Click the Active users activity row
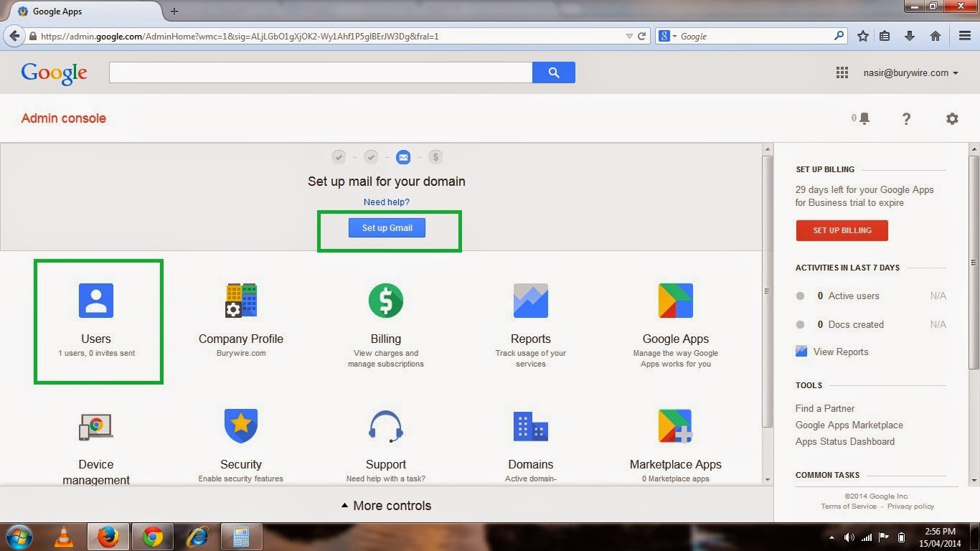Image resolution: width=980 pixels, height=551 pixels. click(x=871, y=296)
